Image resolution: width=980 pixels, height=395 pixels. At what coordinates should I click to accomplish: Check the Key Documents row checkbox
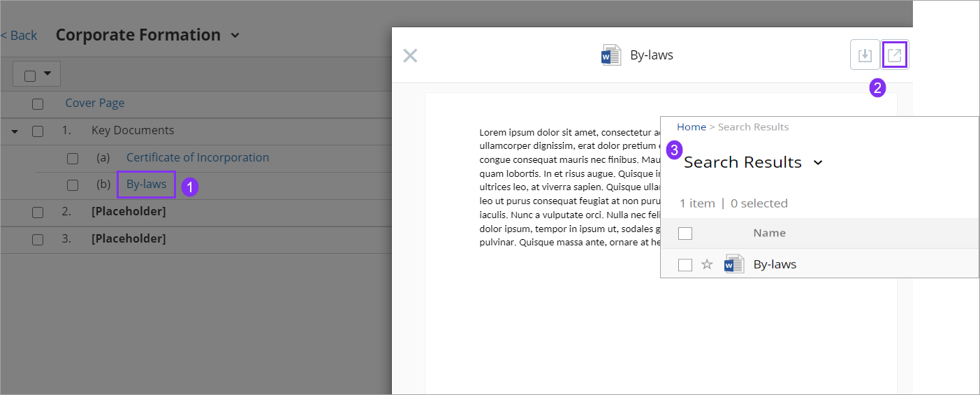(38, 131)
